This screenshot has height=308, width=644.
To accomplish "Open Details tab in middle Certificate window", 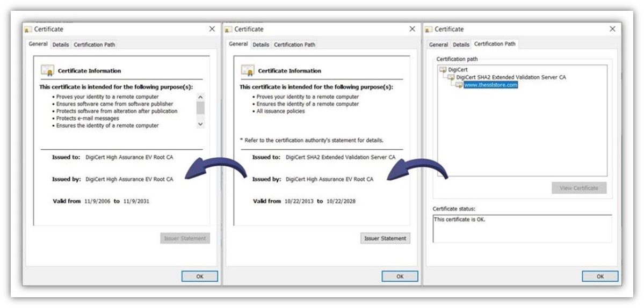I will 261,45.
